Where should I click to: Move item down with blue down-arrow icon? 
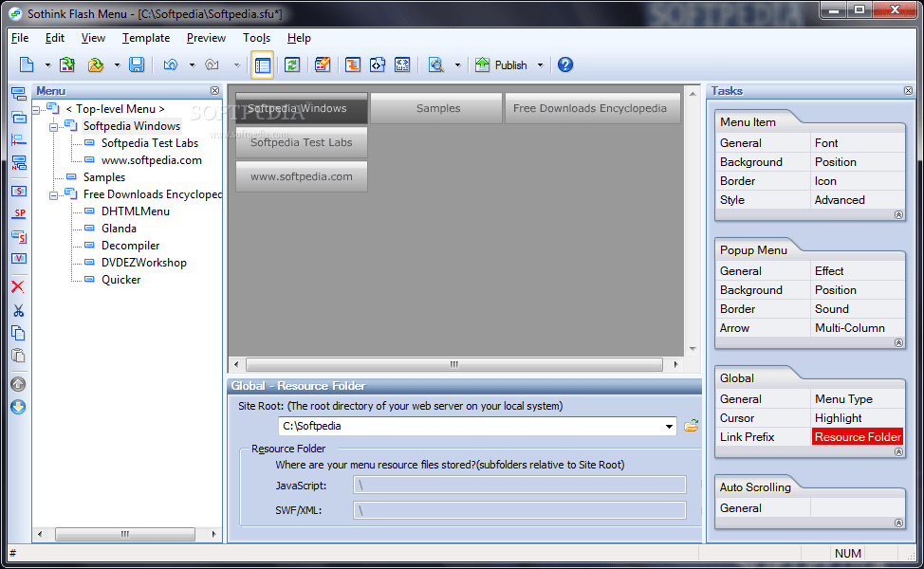[x=18, y=407]
